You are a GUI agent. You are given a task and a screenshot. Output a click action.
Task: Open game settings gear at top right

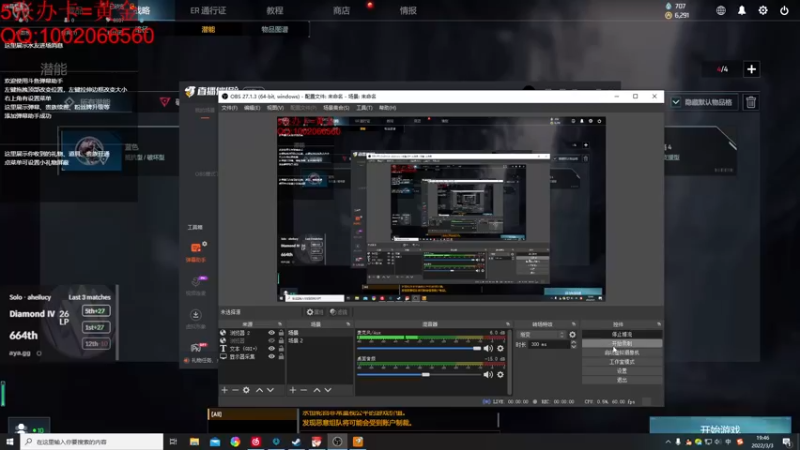pos(763,10)
